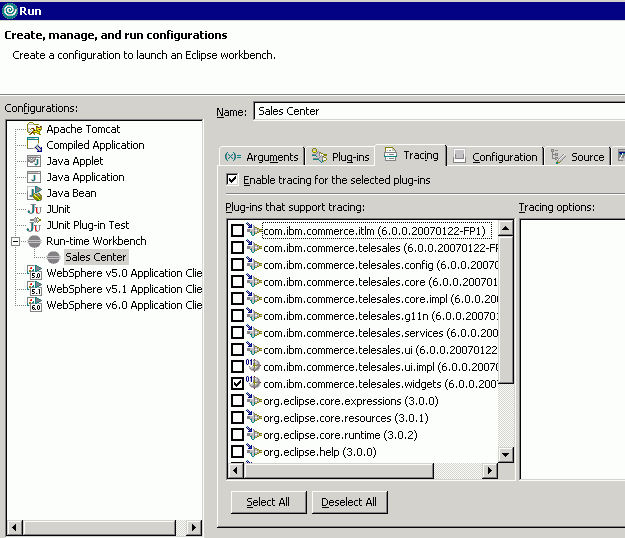Select the Sales Center tree item label
625x538 pixels.
96,257
